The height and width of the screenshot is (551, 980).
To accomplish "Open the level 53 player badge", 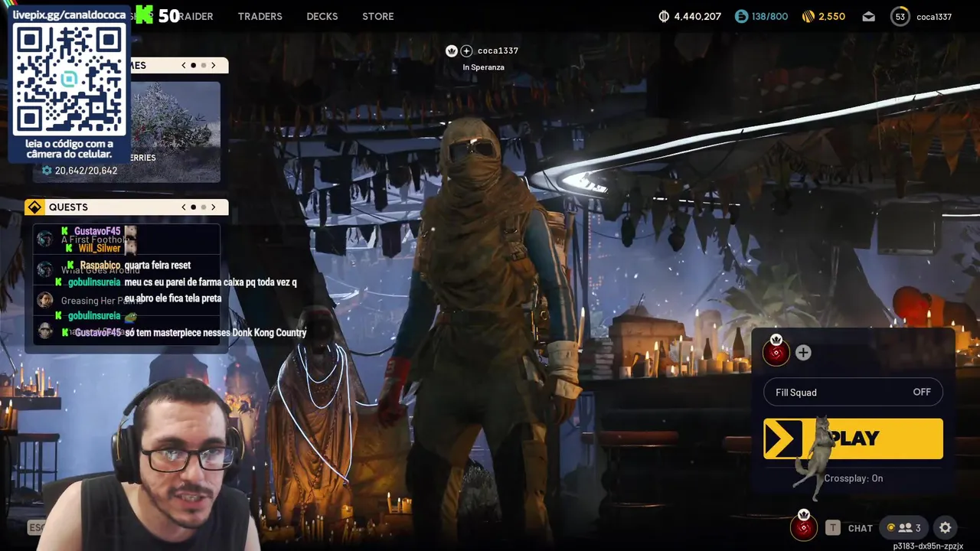I will 900,16.
